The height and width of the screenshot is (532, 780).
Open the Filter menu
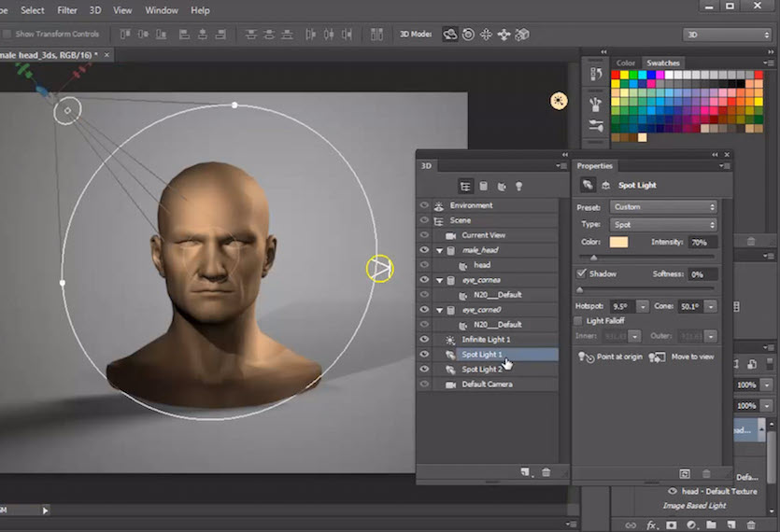coord(67,10)
